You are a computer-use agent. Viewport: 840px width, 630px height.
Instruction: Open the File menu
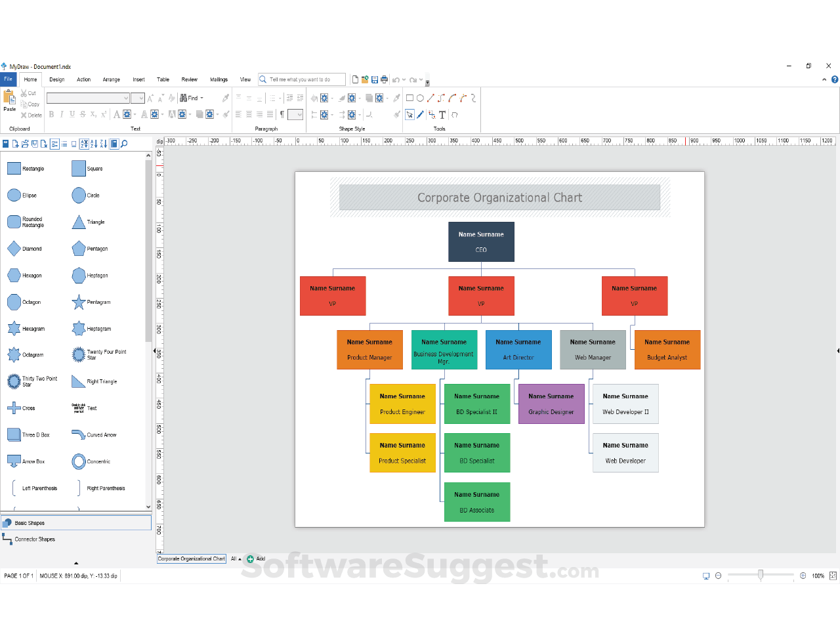9,79
